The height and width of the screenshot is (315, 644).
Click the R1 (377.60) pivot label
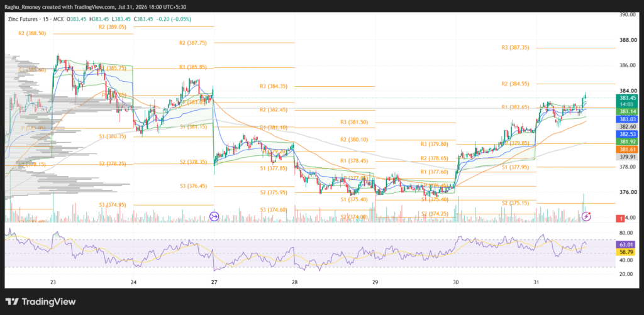[x=435, y=172]
